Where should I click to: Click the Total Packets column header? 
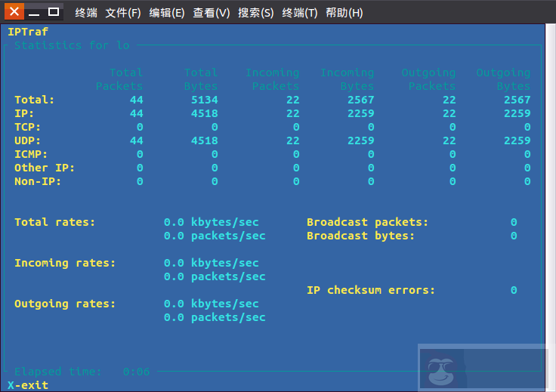point(119,79)
